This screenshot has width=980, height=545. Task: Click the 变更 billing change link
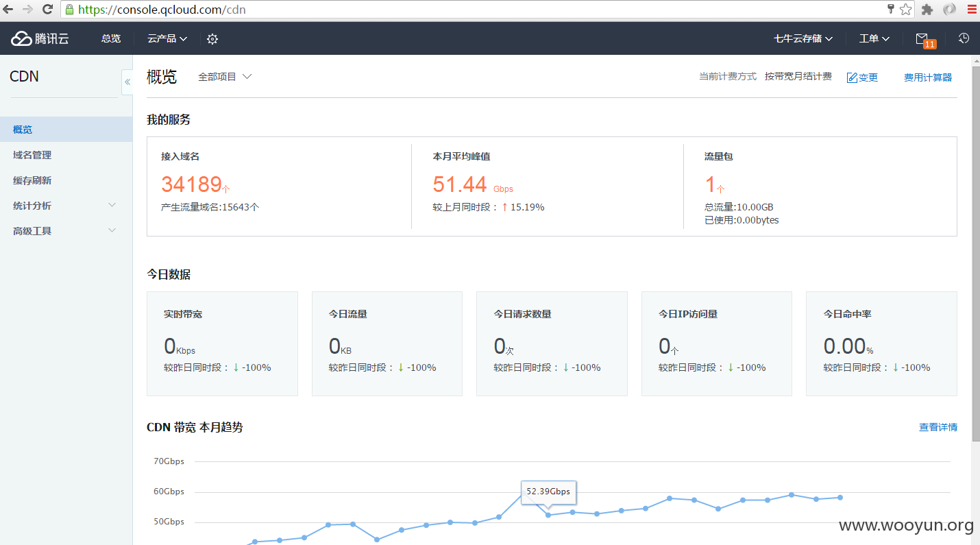(868, 77)
